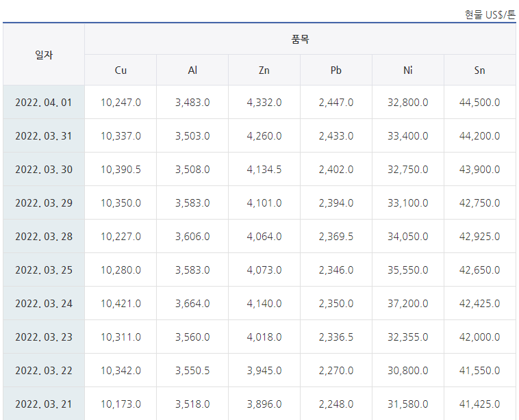Viewport: 519px width, 420px height.
Task: Select the Pb value 2,369.5
Action: [x=336, y=237]
